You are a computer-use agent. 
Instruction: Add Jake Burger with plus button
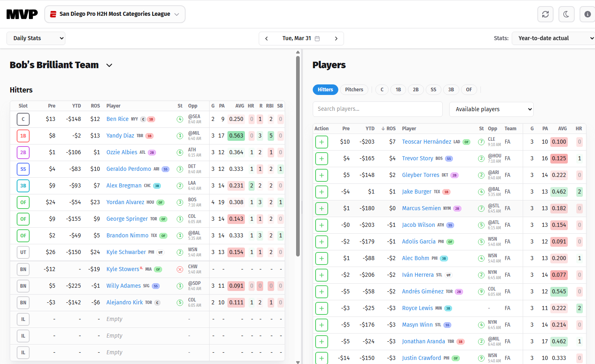321,192
